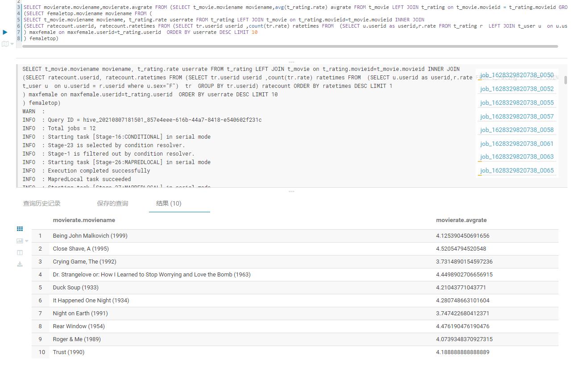Click the resize handle above the log panel
Screen dimensions: 588x367
pos(291,62)
